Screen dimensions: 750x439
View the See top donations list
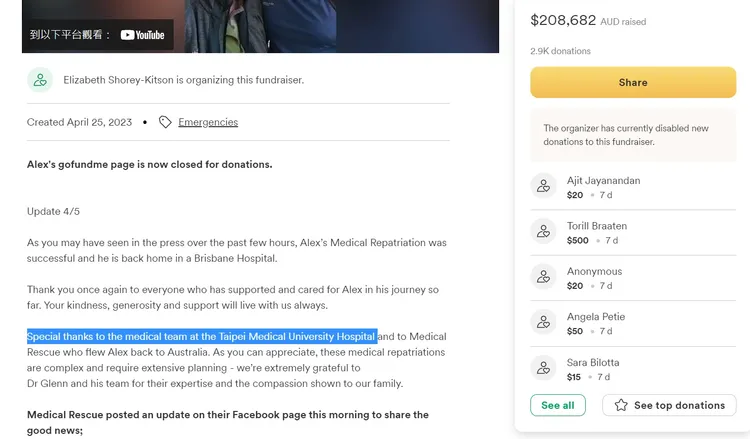679,405
